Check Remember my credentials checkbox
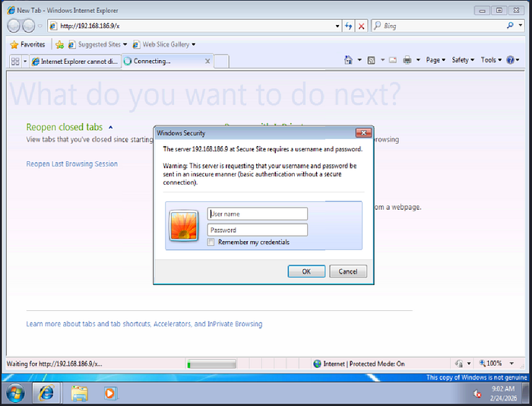This screenshot has height=406, width=532. 211,242
